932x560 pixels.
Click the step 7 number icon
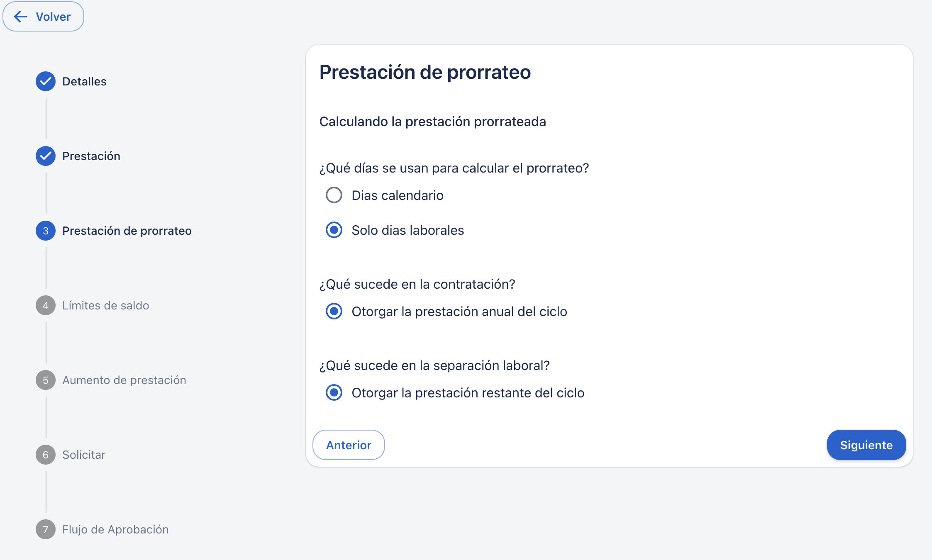pyautogui.click(x=46, y=529)
